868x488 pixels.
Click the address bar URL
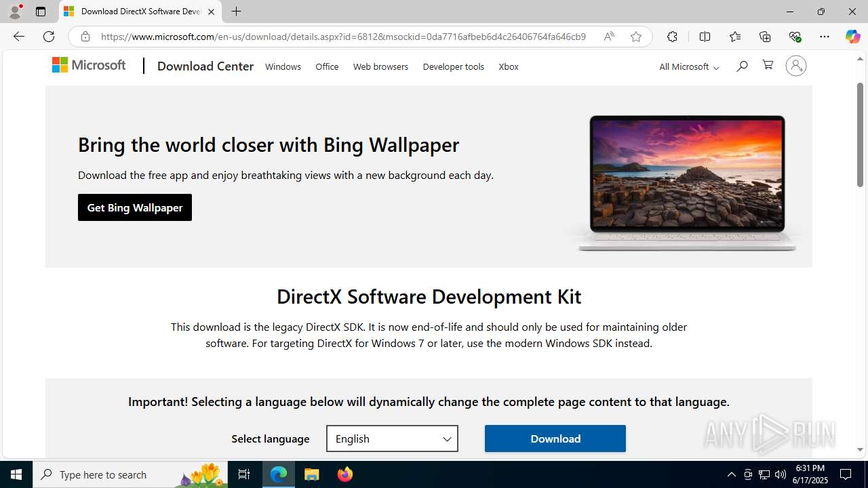(x=343, y=37)
